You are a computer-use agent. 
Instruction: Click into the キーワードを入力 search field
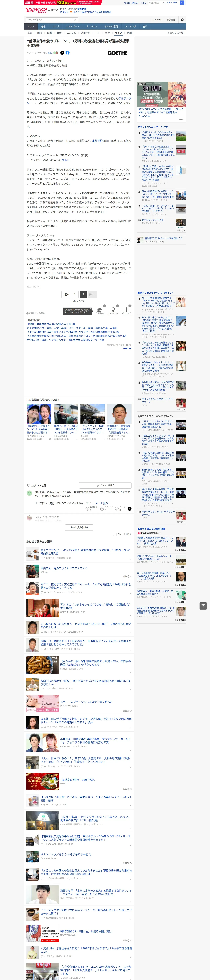49,19
